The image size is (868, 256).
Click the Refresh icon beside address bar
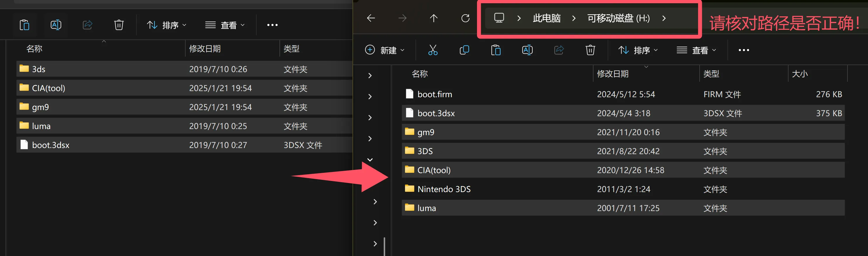(x=465, y=18)
